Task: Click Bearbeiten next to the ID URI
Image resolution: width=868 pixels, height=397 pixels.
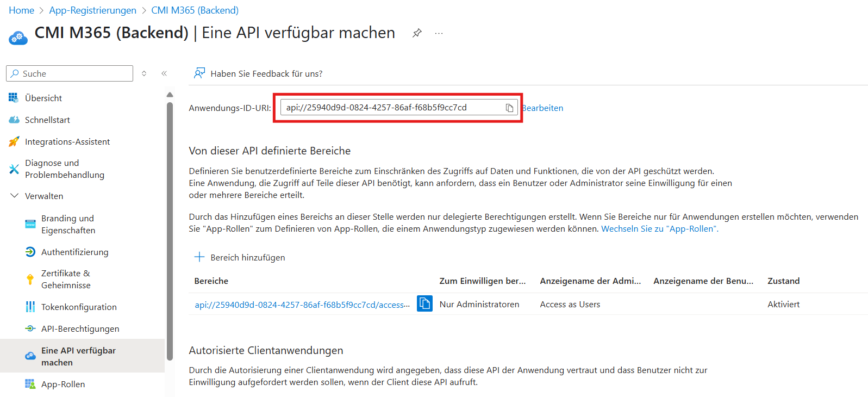Action: (543, 108)
